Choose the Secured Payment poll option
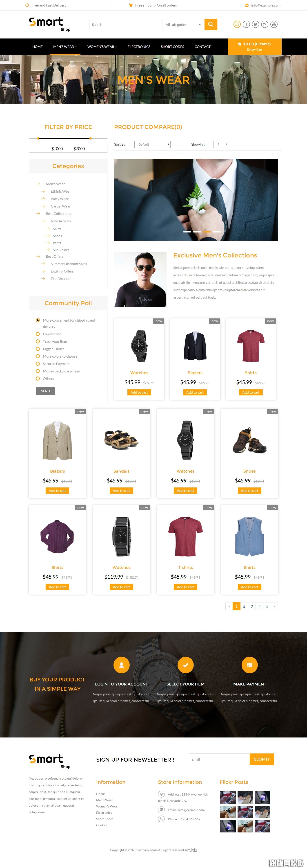This screenshot has height=868, width=307. pos(38,364)
